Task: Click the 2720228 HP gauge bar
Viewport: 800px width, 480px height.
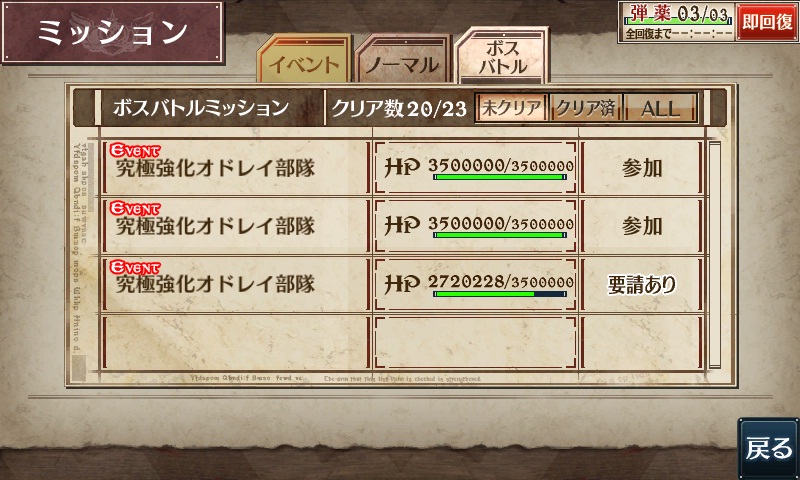Action: point(499,294)
